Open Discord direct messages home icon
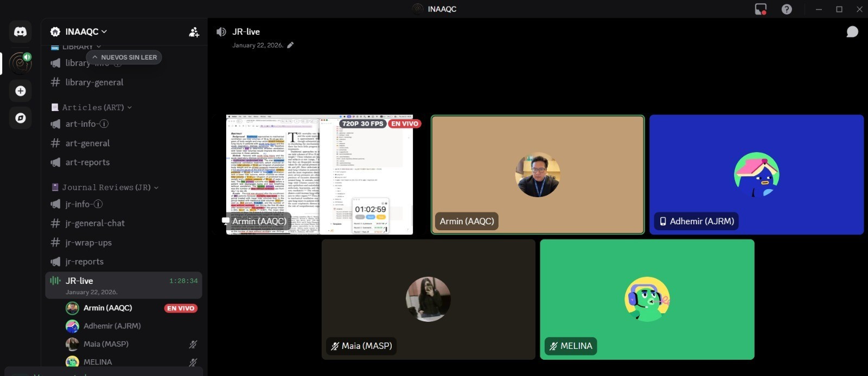This screenshot has width=868, height=376. click(x=20, y=31)
